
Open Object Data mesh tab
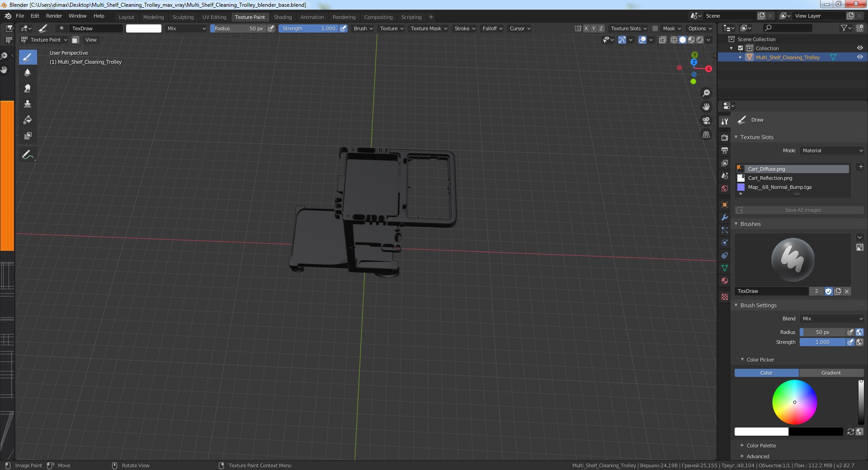coord(725,268)
